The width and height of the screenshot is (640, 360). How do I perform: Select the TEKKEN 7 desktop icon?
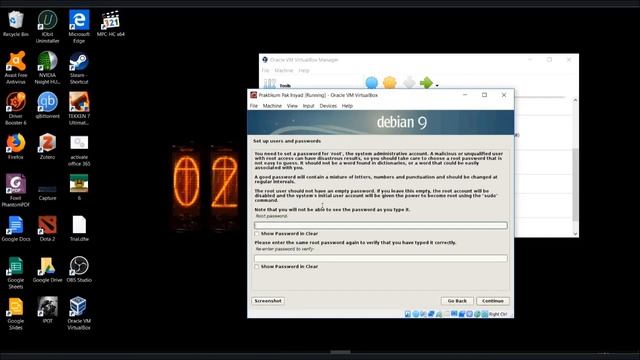[x=79, y=109]
